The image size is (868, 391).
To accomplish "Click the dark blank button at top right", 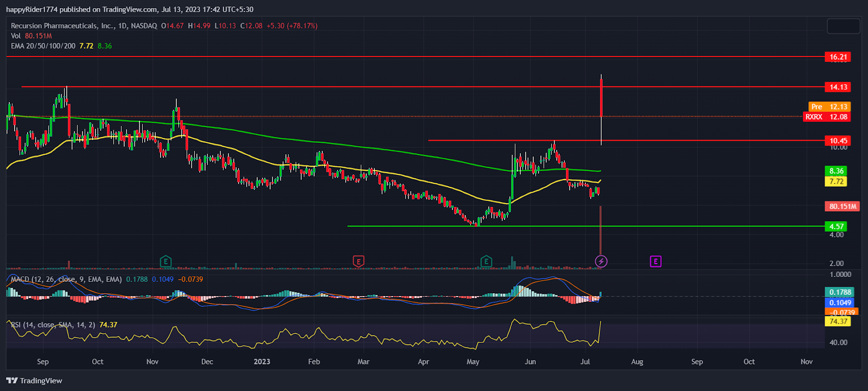I will (843, 26).
